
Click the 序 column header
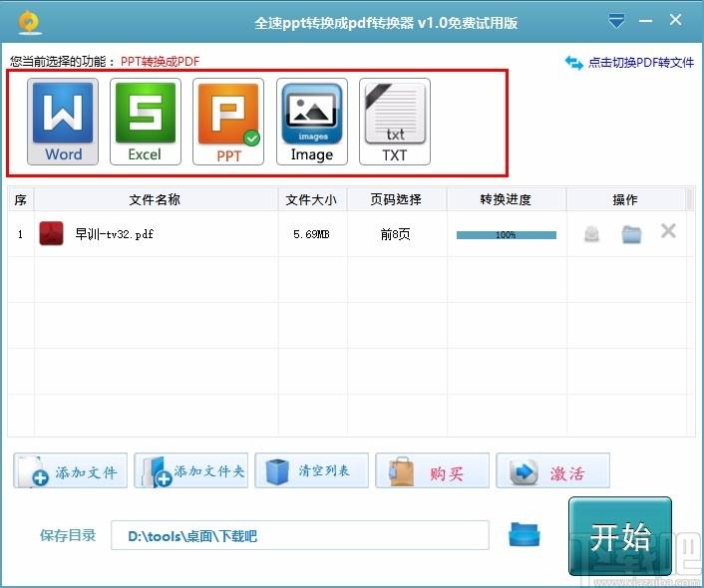pyautogui.click(x=21, y=199)
